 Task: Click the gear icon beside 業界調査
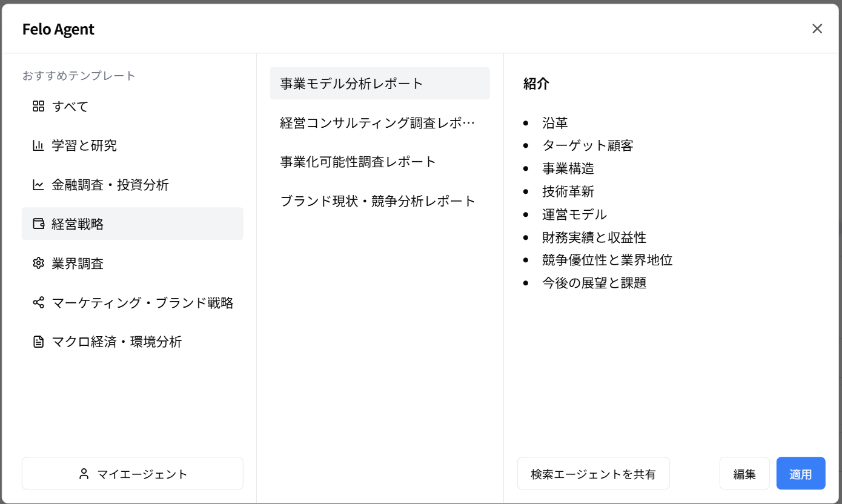pyautogui.click(x=39, y=264)
